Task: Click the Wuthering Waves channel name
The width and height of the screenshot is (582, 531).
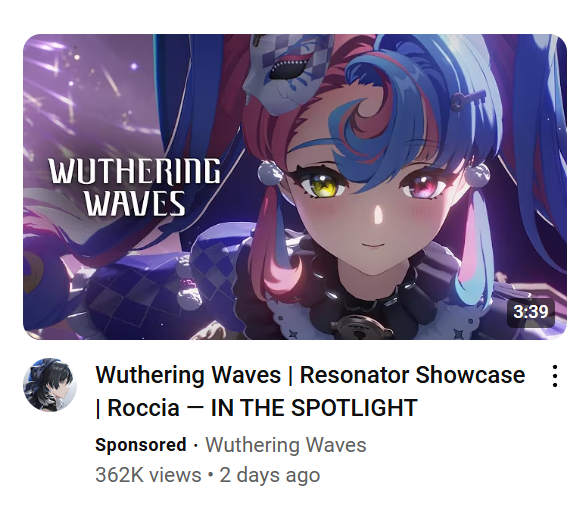Action: [x=286, y=445]
